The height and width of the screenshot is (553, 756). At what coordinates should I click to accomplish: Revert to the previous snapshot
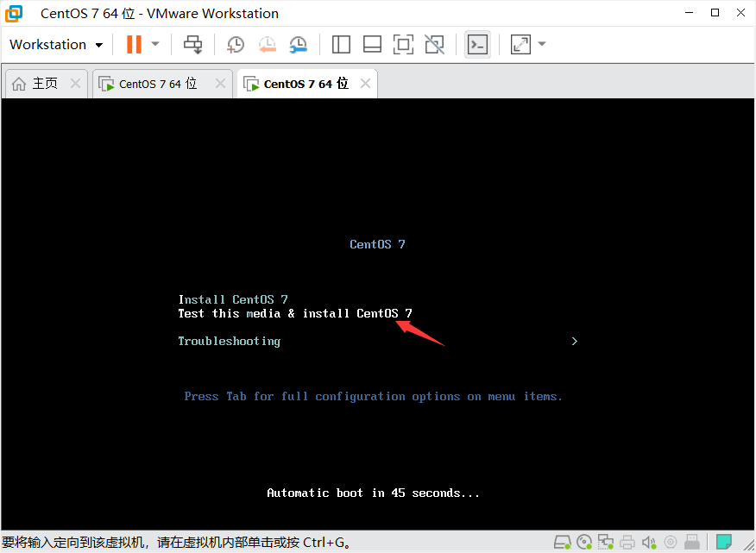[268, 44]
